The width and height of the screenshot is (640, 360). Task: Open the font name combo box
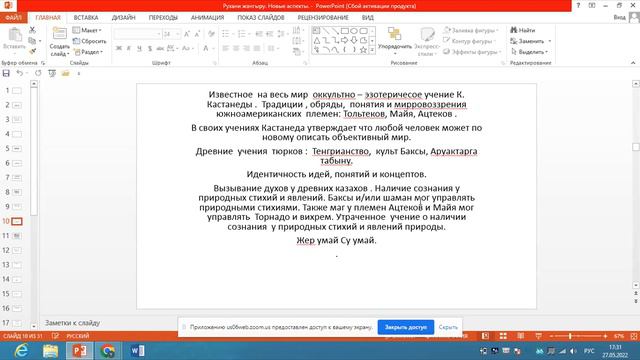click(x=138, y=34)
